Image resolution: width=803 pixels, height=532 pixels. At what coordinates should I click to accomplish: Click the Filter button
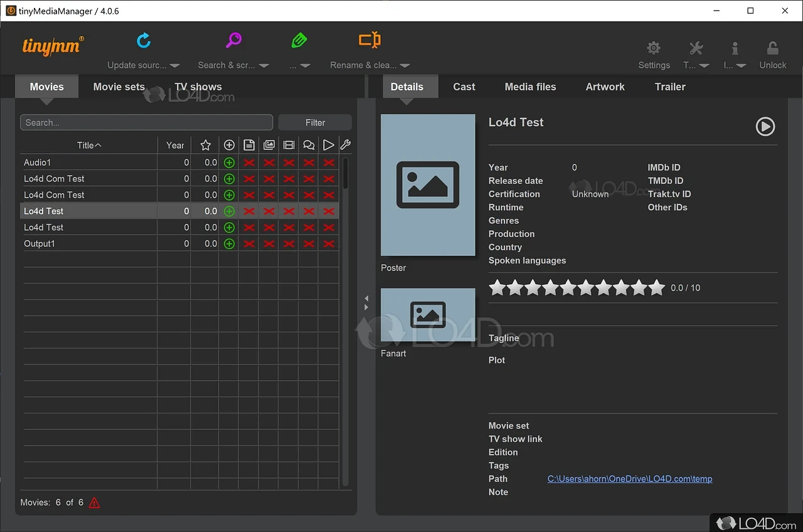click(314, 122)
